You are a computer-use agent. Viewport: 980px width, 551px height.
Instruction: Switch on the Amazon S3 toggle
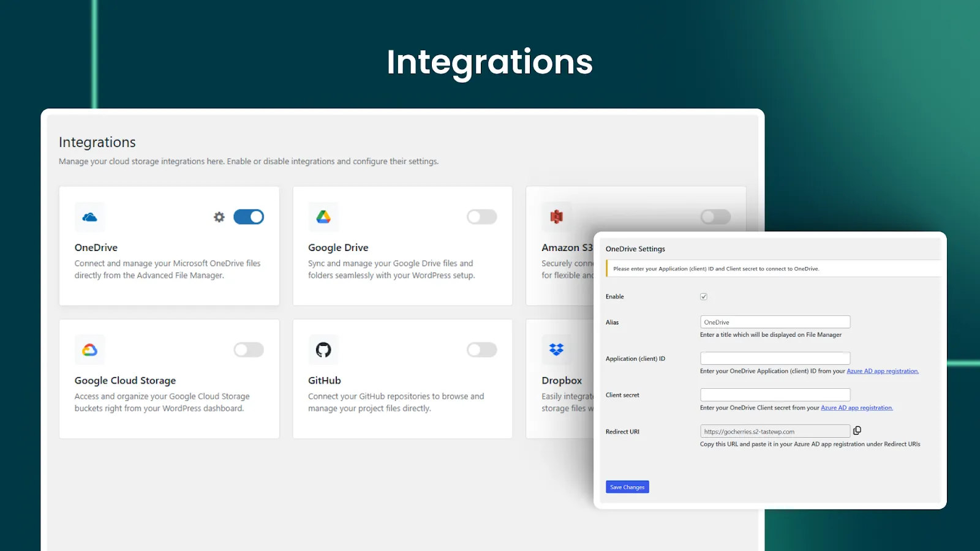coord(715,217)
